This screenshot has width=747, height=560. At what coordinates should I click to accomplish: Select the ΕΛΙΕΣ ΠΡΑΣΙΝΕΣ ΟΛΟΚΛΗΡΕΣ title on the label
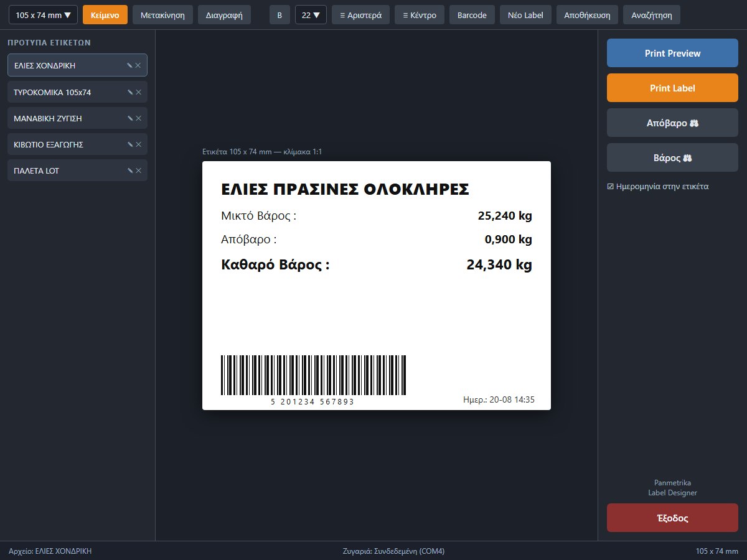click(x=345, y=190)
